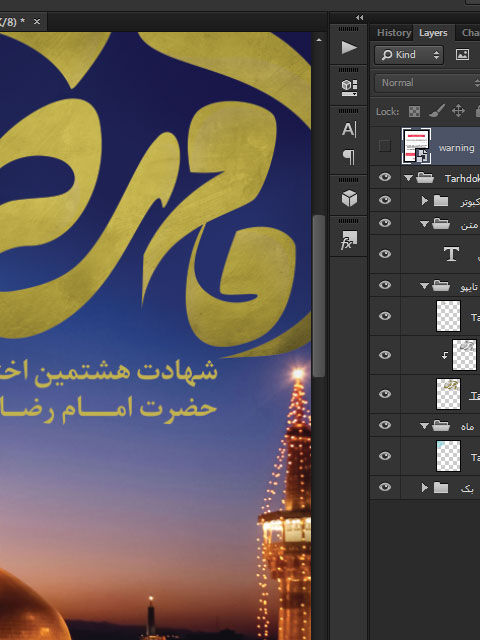Click the clipped layer thumbnail with calligraphy
The height and width of the screenshot is (640, 480).
[464, 355]
